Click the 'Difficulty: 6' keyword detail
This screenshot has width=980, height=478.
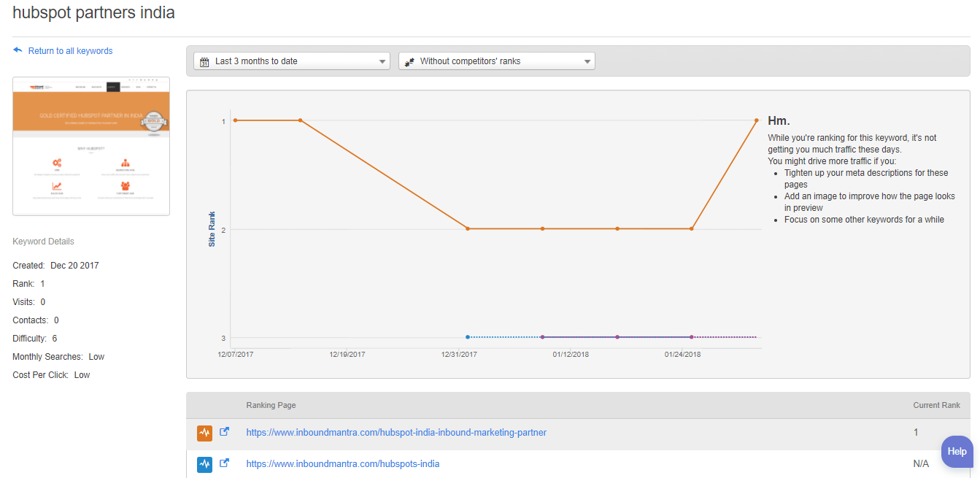point(34,339)
